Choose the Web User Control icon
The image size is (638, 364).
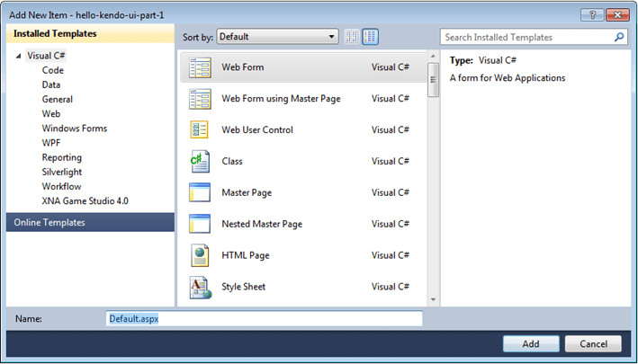point(200,130)
